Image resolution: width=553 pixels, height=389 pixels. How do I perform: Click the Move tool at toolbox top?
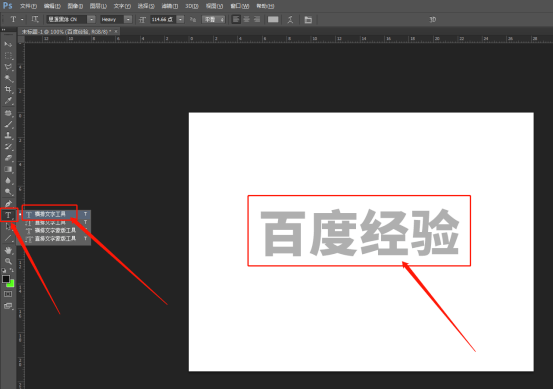[8, 44]
